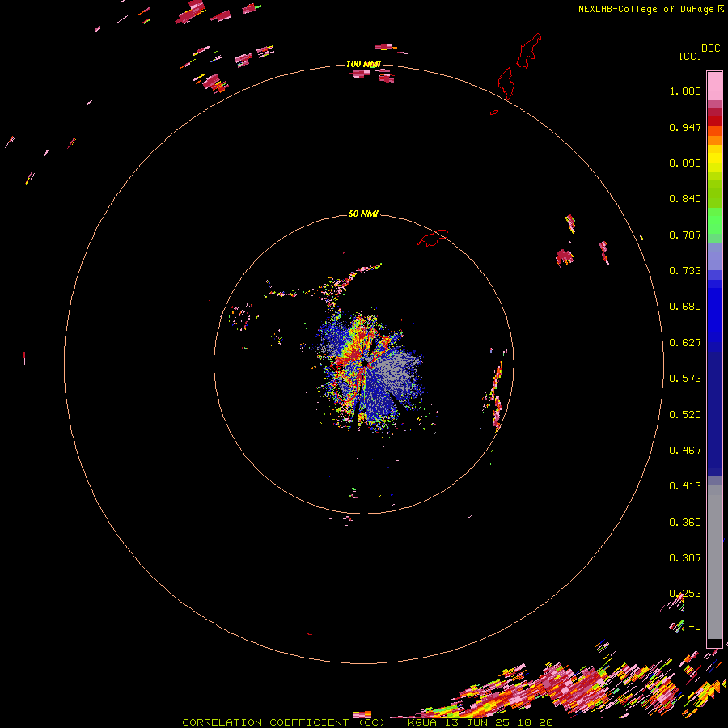
Task: Select the 0.413 scale value
Action: click(685, 486)
